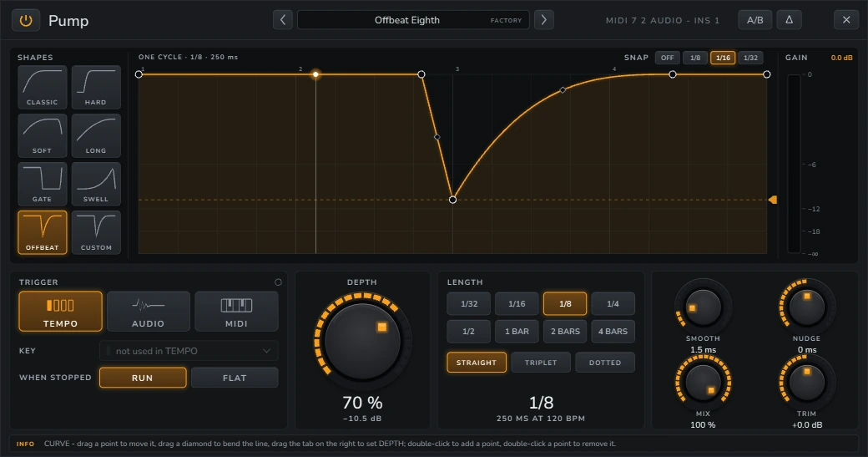Click the 1.5 ms smooth value
Image resolution: width=868 pixels, height=457 pixels.
[703, 349]
